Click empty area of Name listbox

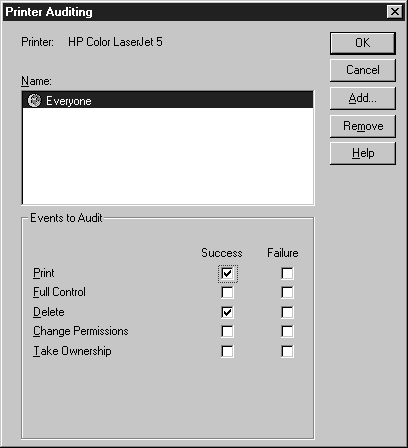[x=168, y=155]
